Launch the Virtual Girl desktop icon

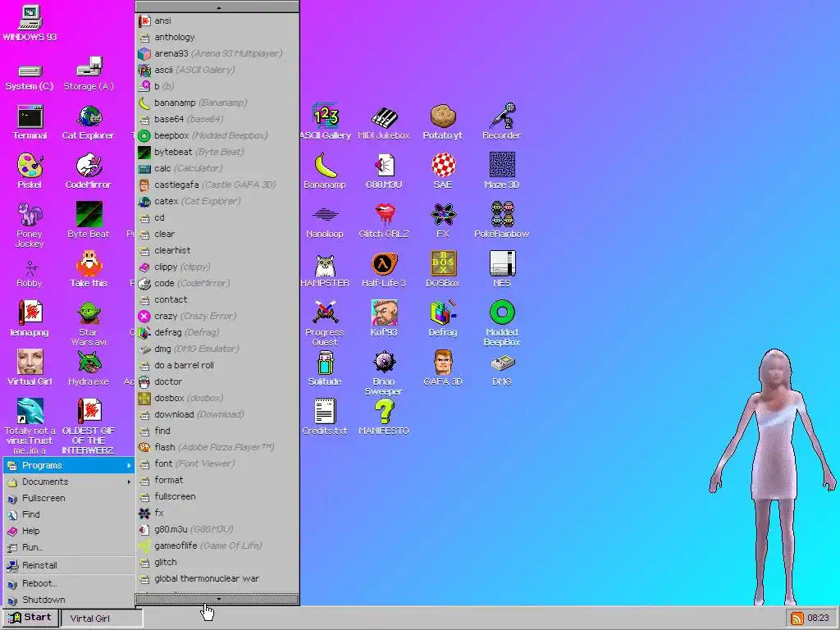(x=30, y=368)
